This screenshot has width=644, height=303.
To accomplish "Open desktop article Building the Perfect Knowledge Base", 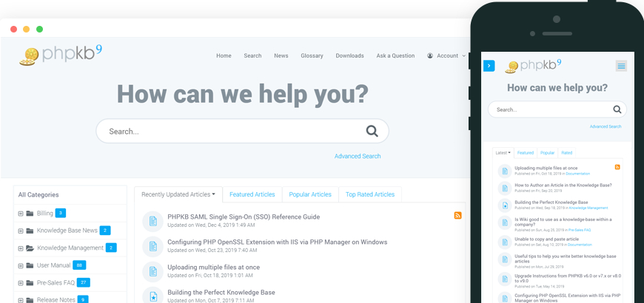I will [x=221, y=293].
